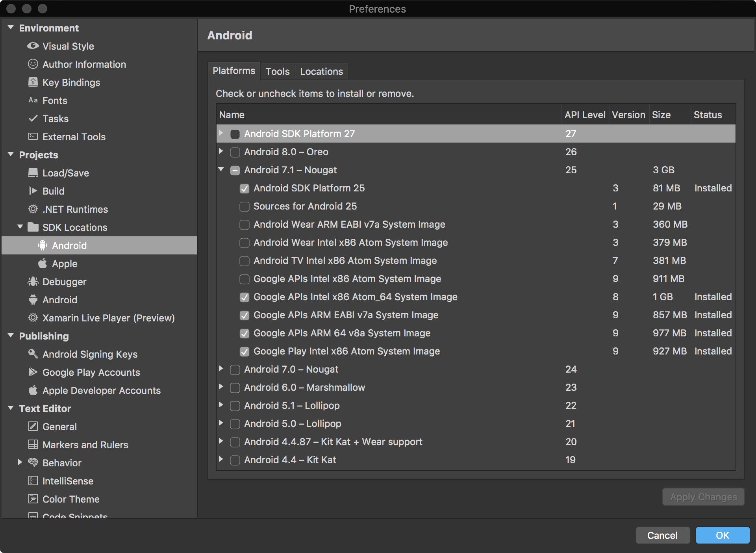
Task: Open Author Information via smiley icon
Action: pos(33,64)
